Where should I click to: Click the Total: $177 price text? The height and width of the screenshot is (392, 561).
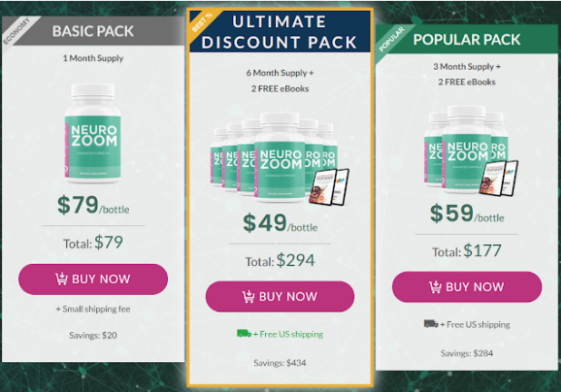[x=467, y=250]
